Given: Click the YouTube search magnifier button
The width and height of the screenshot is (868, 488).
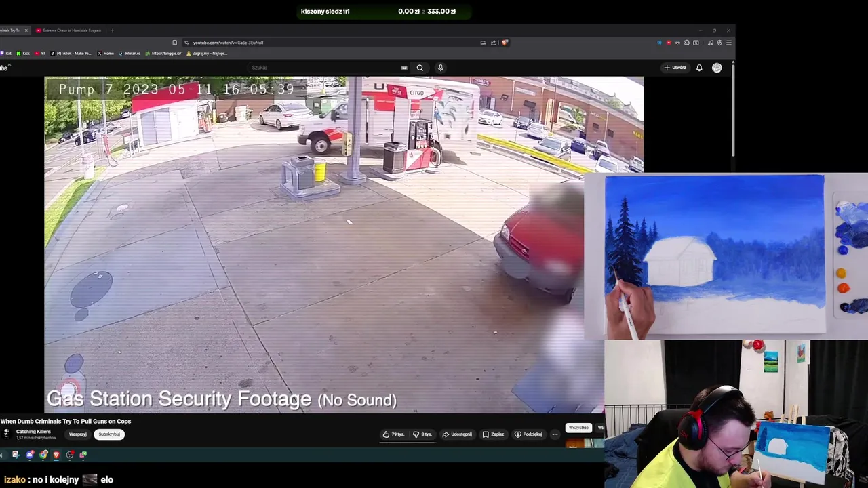Looking at the screenshot, I should pyautogui.click(x=420, y=68).
